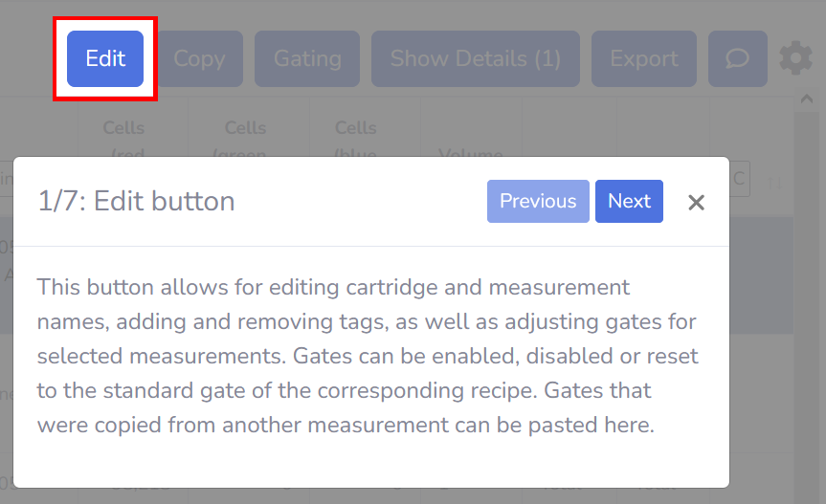Click the partially hidden C button
The image size is (826, 504).
point(740,179)
